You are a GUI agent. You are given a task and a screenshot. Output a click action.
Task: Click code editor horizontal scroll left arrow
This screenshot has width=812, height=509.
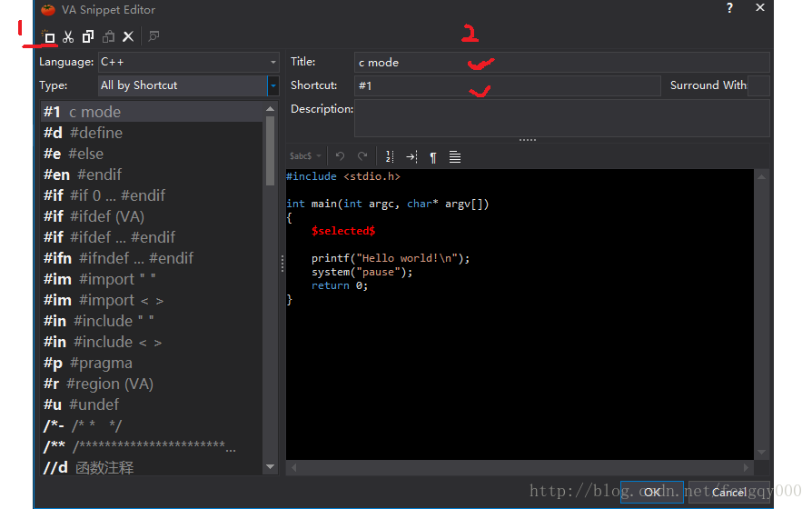point(294,467)
